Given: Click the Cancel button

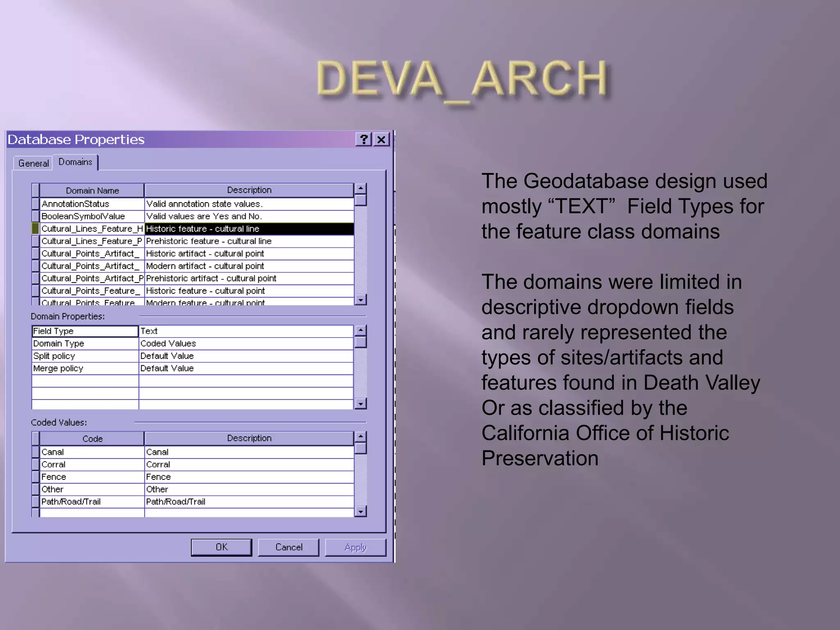Looking at the screenshot, I should pyautogui.click(x=289, y=547).
